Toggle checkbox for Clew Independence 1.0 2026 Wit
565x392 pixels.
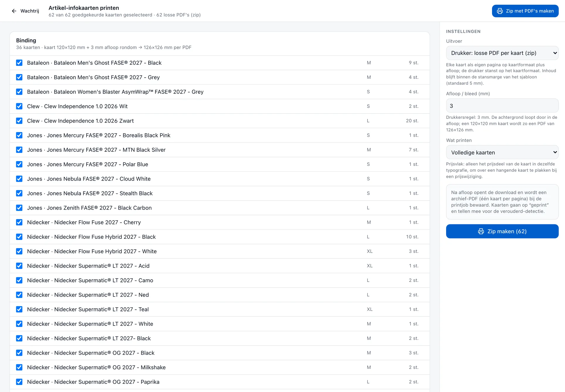pos(19,106)
